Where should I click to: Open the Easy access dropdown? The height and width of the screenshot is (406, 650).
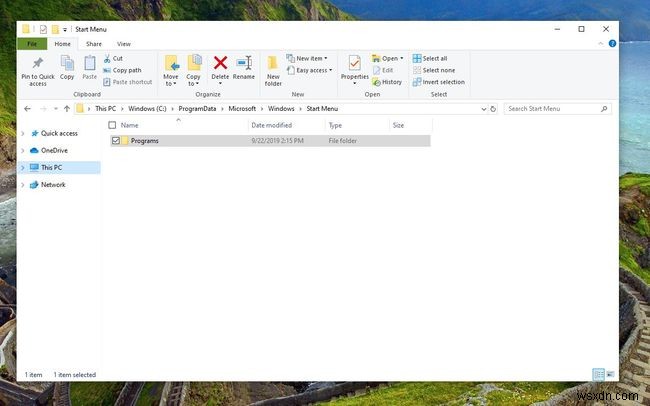[x=309, y=70]
